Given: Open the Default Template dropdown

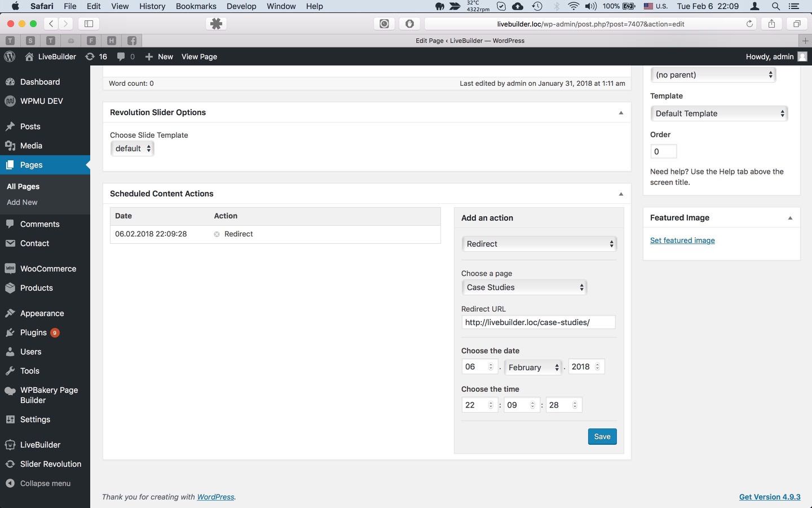Looking at the screenshot, I should tap(719, 113).
